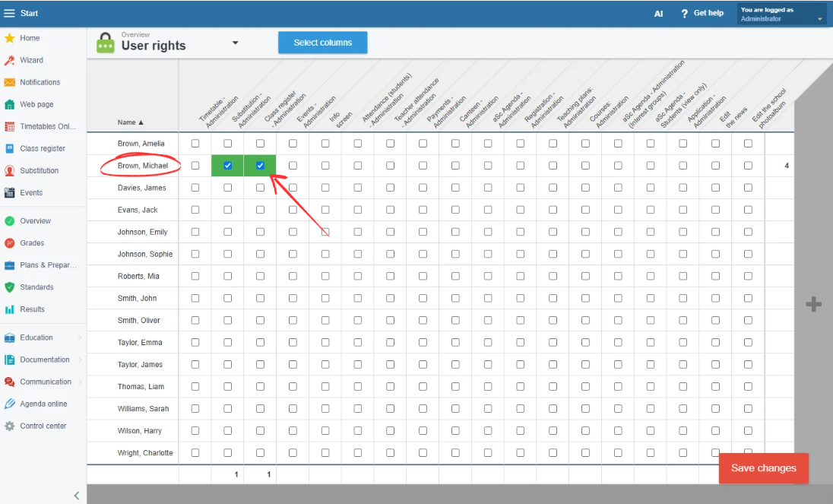The image size is (833, 504).
Task: Click the Standards shield icon
Action: point(10,287)
